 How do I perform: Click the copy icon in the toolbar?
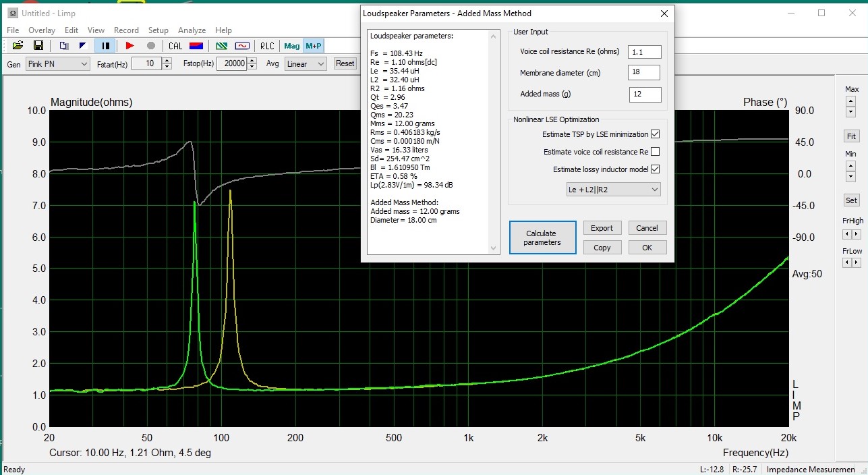coord(63,46)
